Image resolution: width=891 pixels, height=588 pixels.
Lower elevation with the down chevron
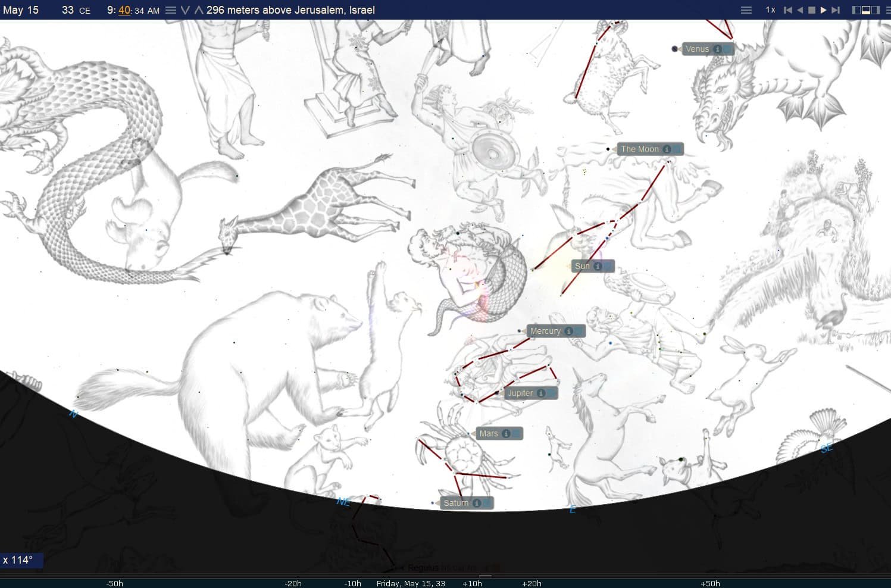(185, 10)
